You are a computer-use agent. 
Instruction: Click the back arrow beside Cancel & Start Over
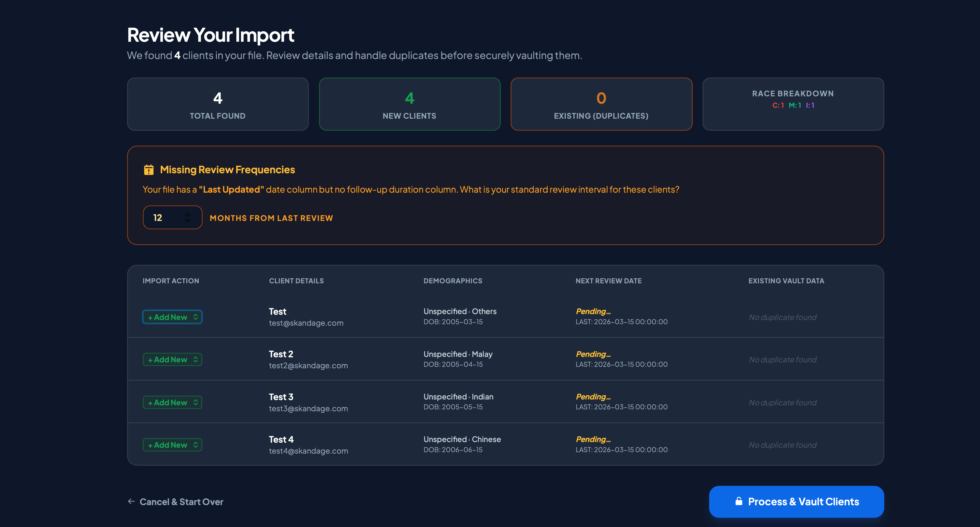pyautogui.click(x=131, y=501)
